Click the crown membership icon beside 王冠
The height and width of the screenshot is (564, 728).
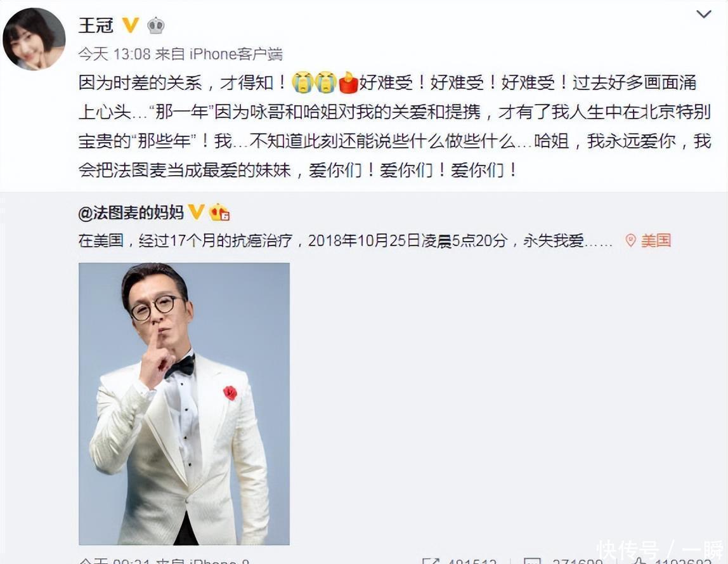point(156,25)
